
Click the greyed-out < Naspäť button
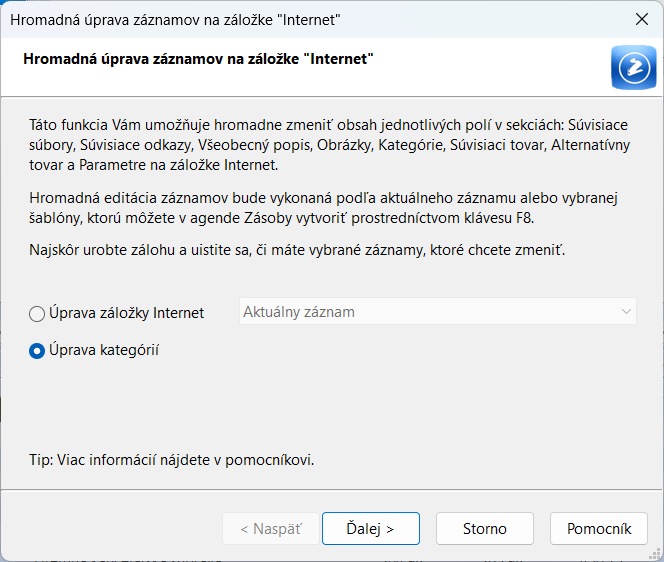[x=270, y=528]
